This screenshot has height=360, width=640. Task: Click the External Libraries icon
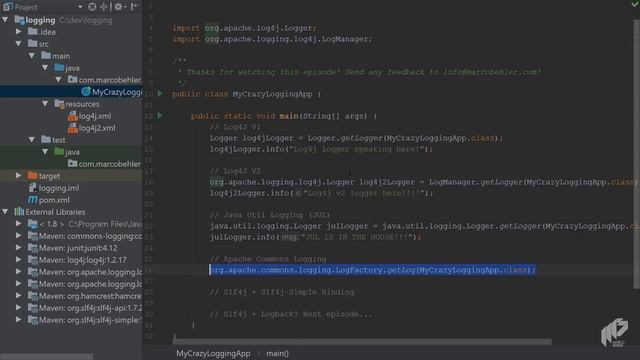[19, 211]
